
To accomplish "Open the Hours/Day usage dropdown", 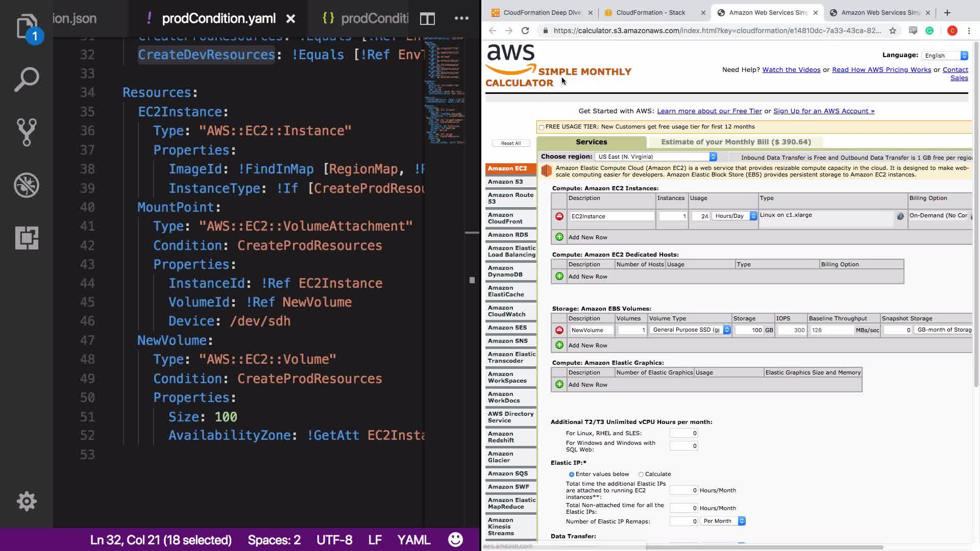I will coord(734,216).
